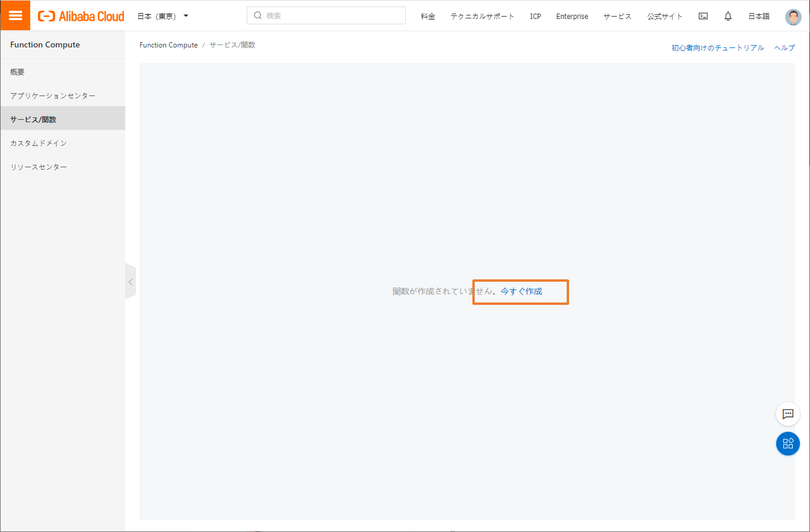Click inside the search input field
The image size is (810, 532).
(326, 15)
